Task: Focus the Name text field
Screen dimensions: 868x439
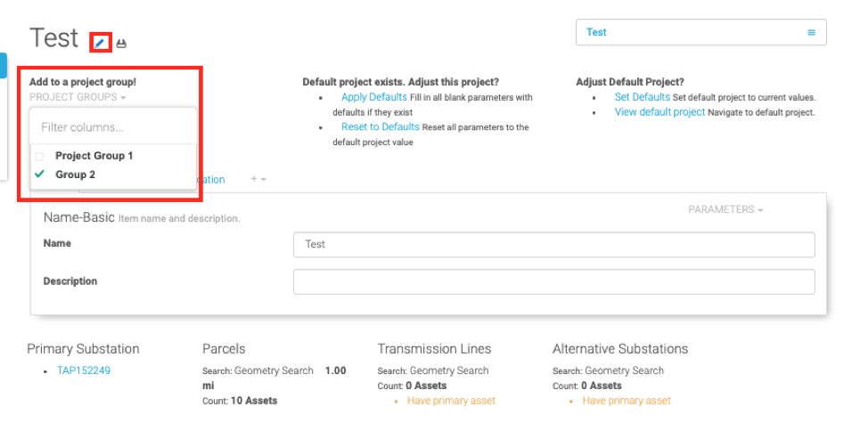Action: pyautogui.click(x=553, y=244)
